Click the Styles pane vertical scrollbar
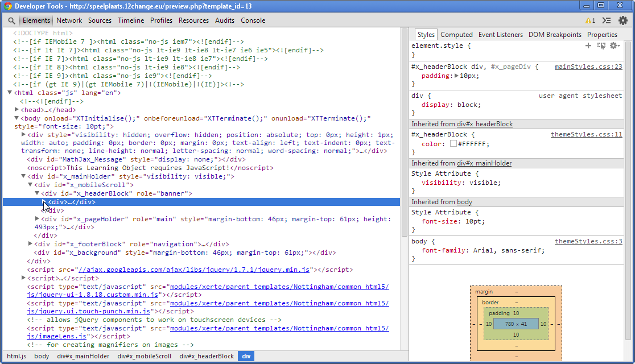The width and height of the screenshot is (635, 364). pos(628,191)
